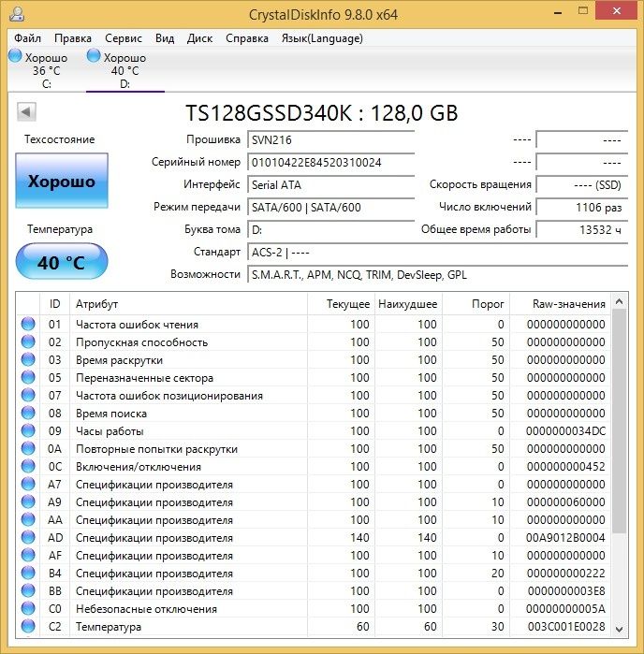Open the Диск menu

[x=199, y=38]
